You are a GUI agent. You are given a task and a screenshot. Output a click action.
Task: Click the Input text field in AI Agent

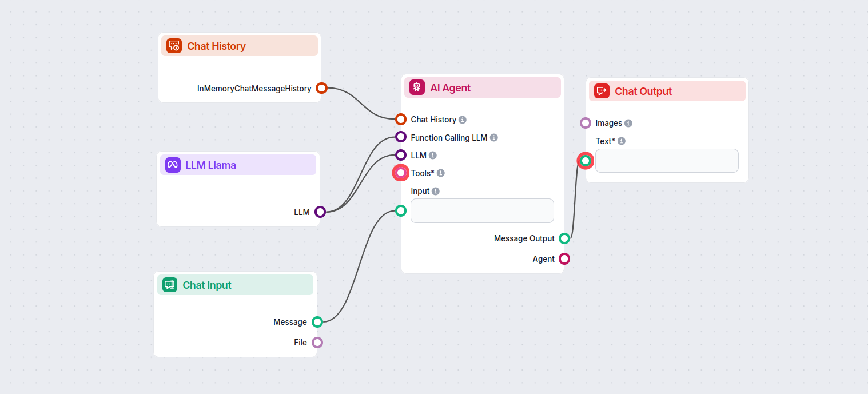pos(482,211)
